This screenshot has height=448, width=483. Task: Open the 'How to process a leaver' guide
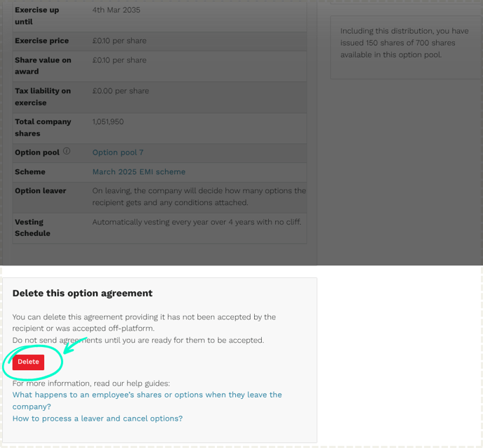pyautogui.click(x=98, y=419)
